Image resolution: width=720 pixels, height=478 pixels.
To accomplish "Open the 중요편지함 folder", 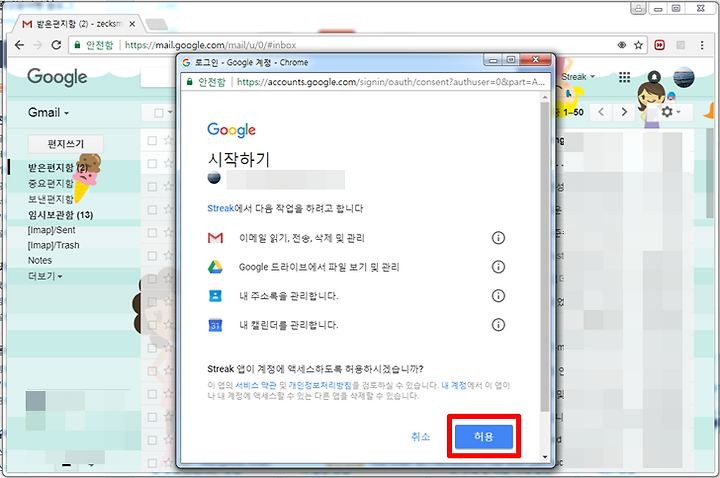I will pos(51,184).
